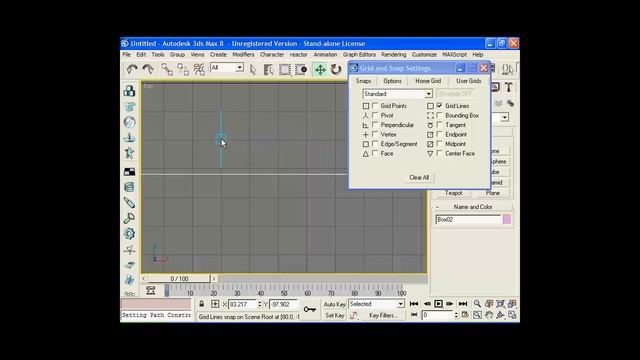Click the pink object color swatch
This screenshot has width=640, height=360.
coord(507,220)
